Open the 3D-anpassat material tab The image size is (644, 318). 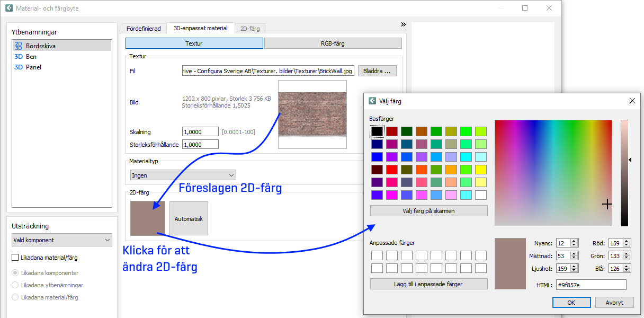pos(201,28)
